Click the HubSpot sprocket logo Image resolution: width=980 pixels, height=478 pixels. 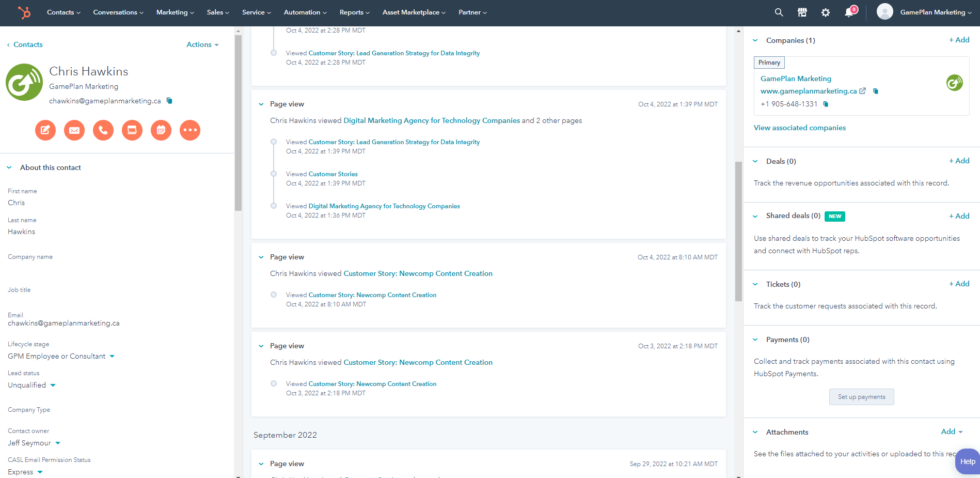click(24, 12)
